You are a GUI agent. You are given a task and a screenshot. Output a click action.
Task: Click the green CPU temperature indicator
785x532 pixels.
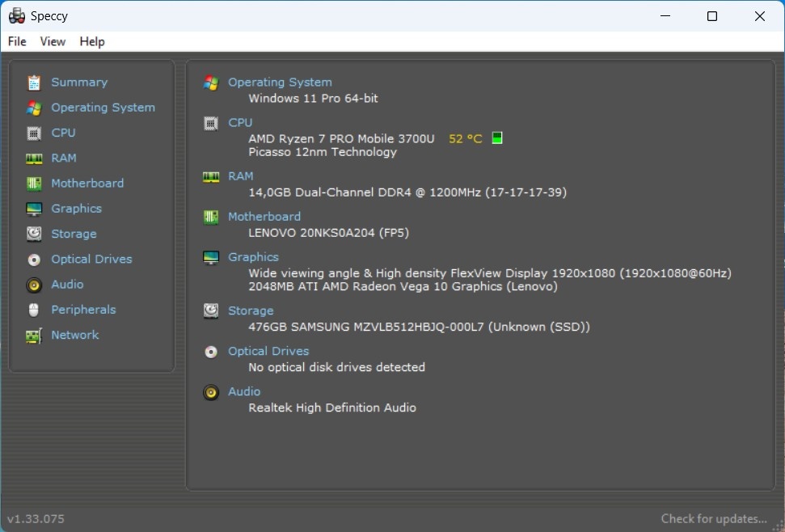496,137
